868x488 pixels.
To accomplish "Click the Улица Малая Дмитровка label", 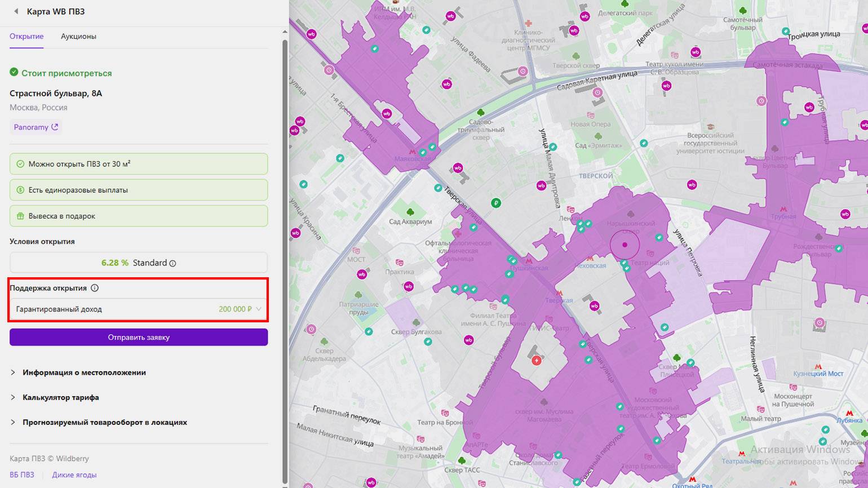I will tap(550, 168).
